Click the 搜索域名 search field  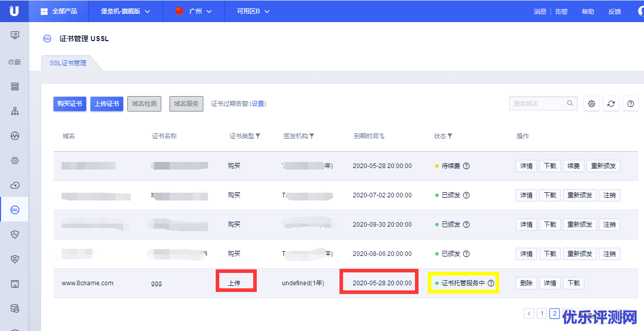coord(538,103)
